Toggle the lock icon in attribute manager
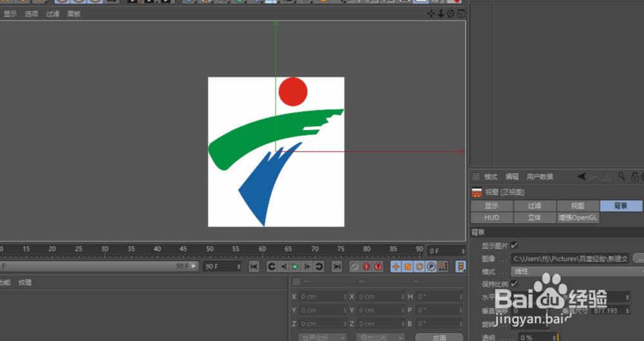The width and height of the screenshot is (644, 341). [634, 176]
